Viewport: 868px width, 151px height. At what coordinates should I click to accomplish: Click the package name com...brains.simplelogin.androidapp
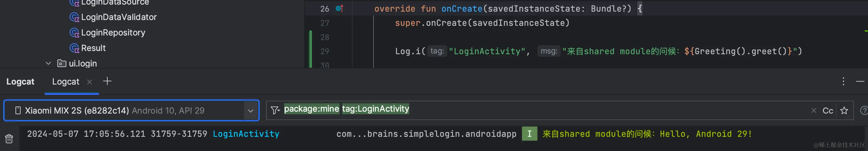coord(426,134)
